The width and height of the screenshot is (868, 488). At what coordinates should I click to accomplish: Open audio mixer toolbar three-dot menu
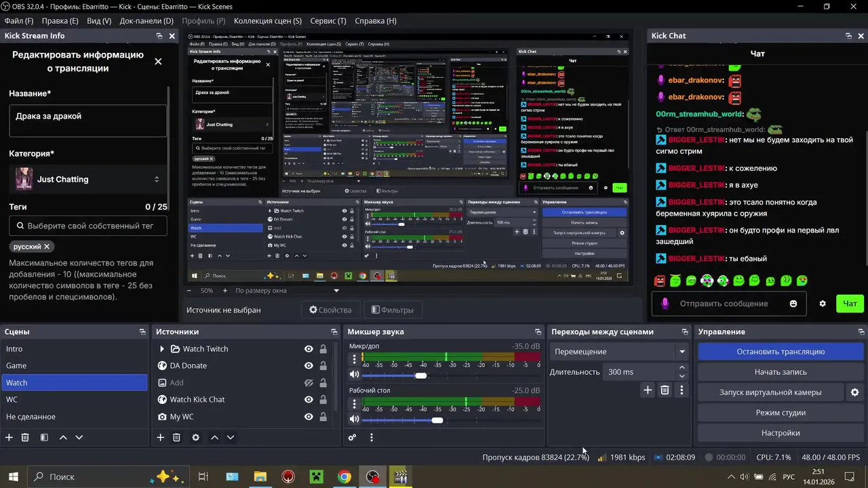[371, 437]
